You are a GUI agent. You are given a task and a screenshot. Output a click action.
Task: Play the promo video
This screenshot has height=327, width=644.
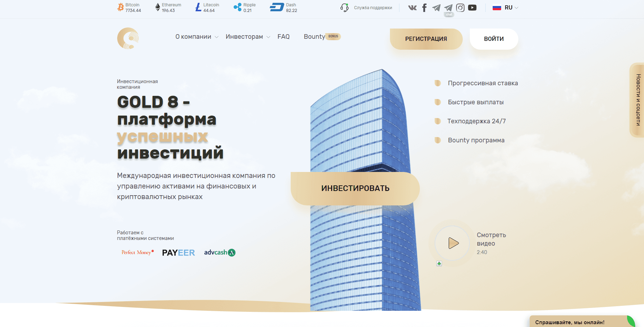point(453,243)
